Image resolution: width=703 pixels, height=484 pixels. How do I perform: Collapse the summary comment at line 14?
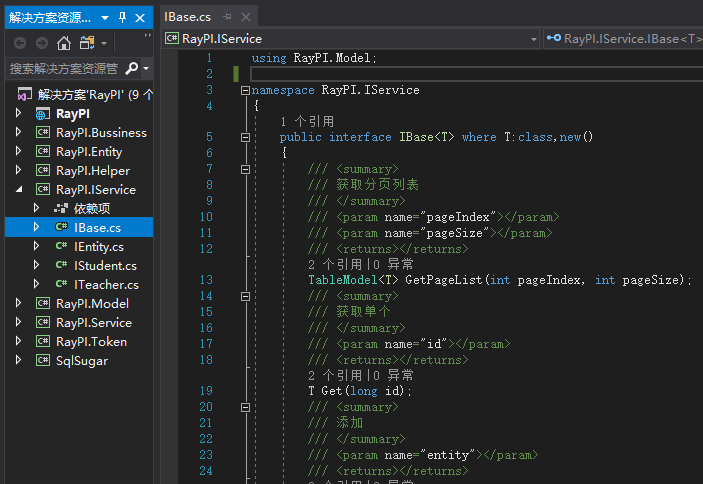pos(245,297)
